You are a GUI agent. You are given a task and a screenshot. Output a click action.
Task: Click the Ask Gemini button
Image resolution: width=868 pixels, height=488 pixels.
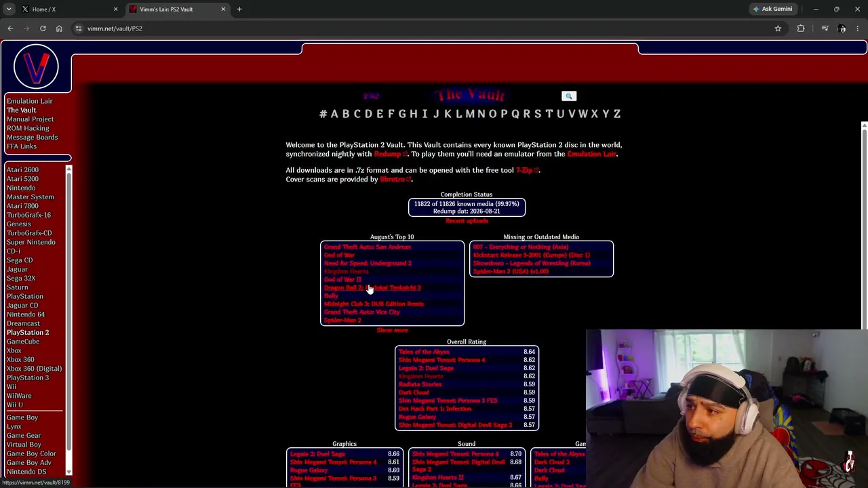pyautogui.click(x=772, y=9)
